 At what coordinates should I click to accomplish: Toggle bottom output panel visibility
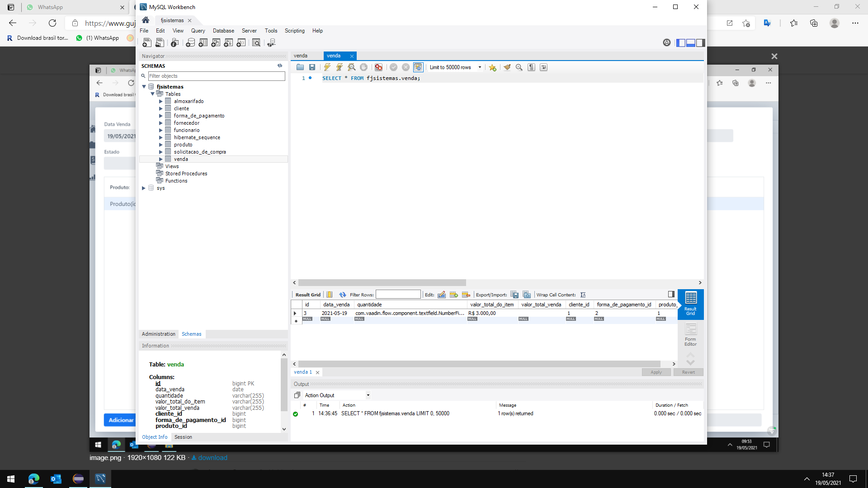point(691,42)
